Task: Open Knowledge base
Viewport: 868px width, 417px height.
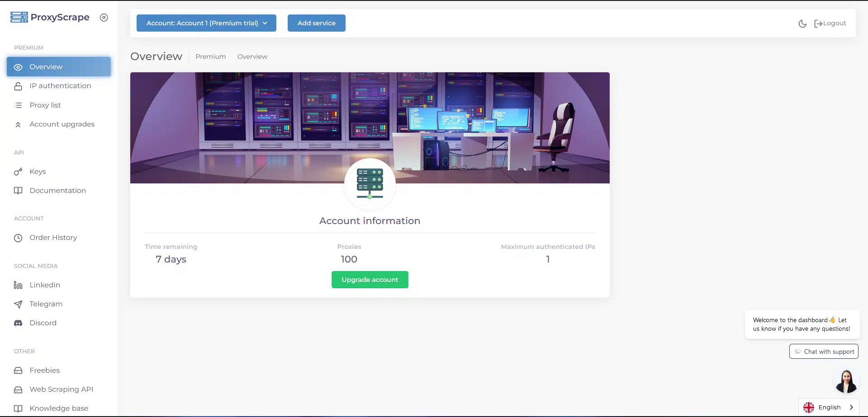Action: pyautogui.click(x=59, y=408)
